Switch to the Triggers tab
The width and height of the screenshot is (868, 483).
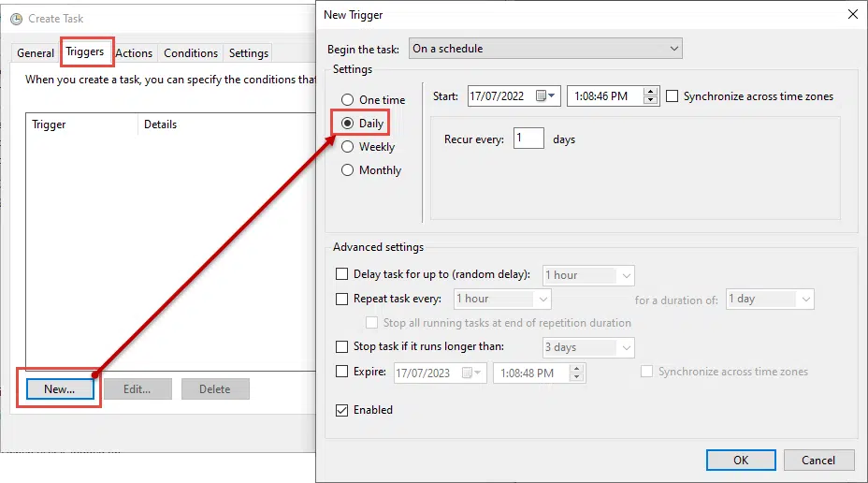coord(85,51)
